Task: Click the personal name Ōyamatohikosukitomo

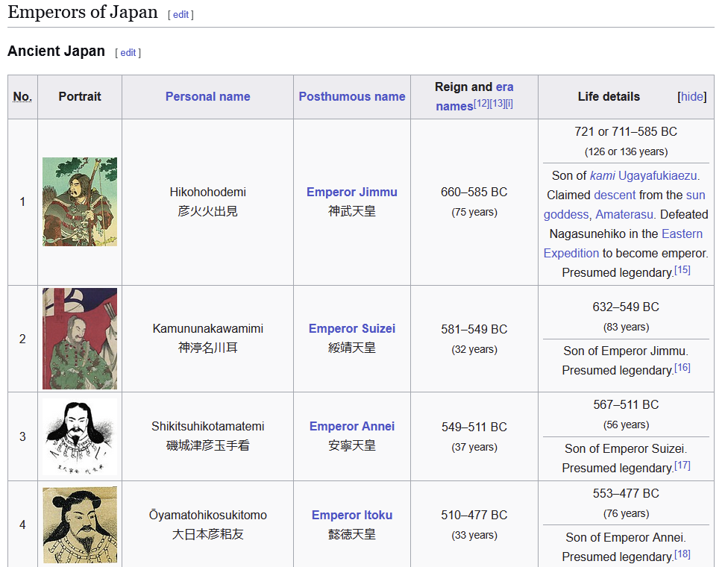Action: pyautogui.click(x=207, y=515)
